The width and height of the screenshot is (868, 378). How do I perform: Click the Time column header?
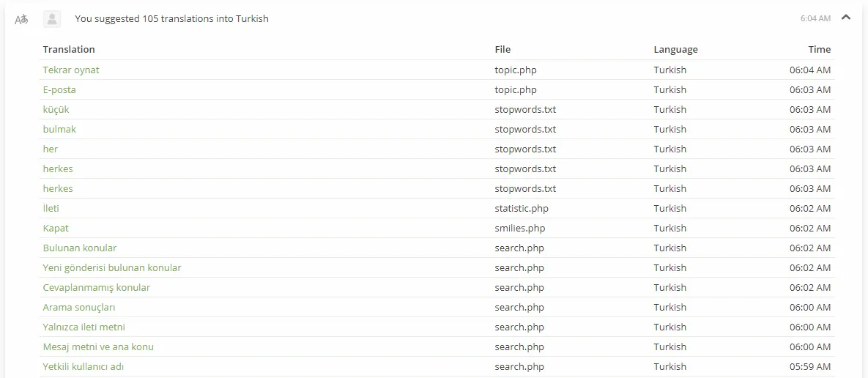click(819, 49)
